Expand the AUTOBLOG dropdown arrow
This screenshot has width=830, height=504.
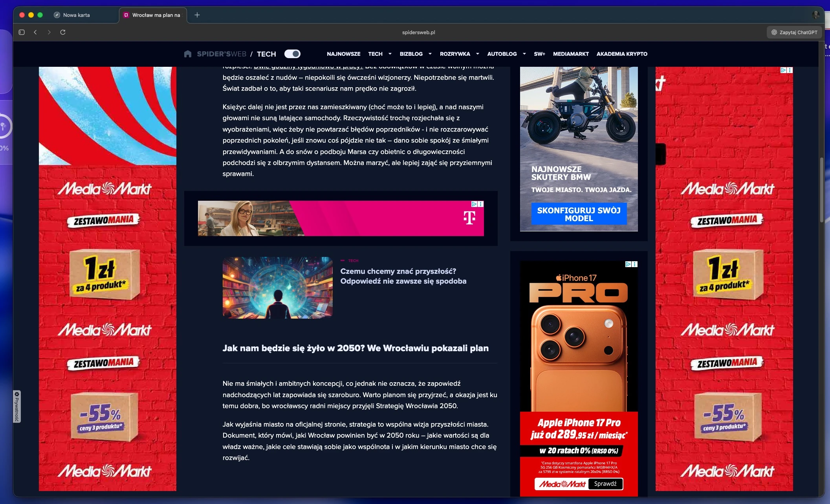(x=524, y=54)
